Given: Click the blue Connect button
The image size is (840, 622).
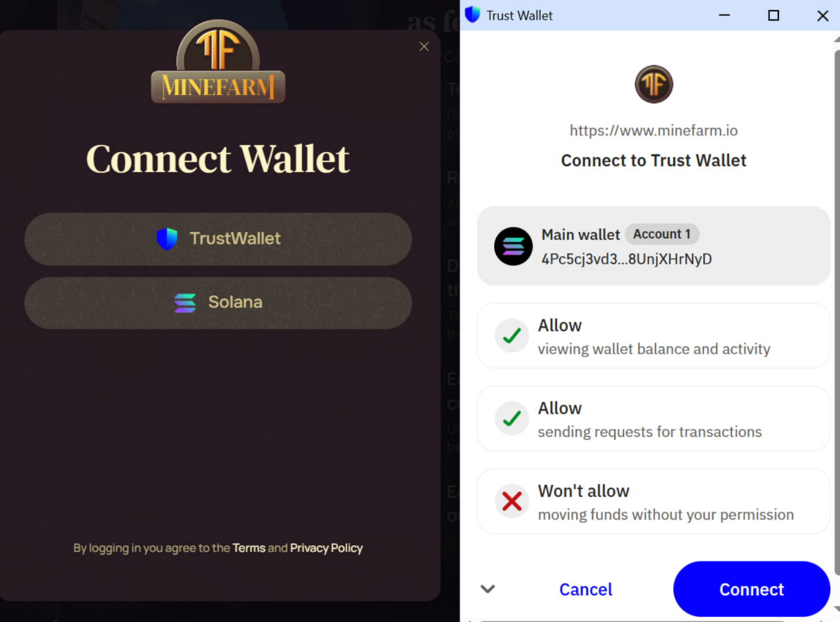Looking at the screenshot, I should click(x=752, y=589).
